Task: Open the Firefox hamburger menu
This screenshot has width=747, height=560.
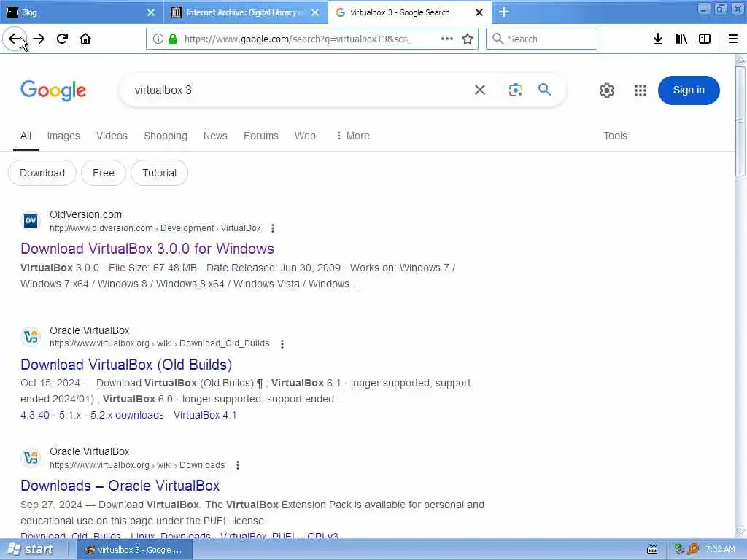Action: (733, 39)
